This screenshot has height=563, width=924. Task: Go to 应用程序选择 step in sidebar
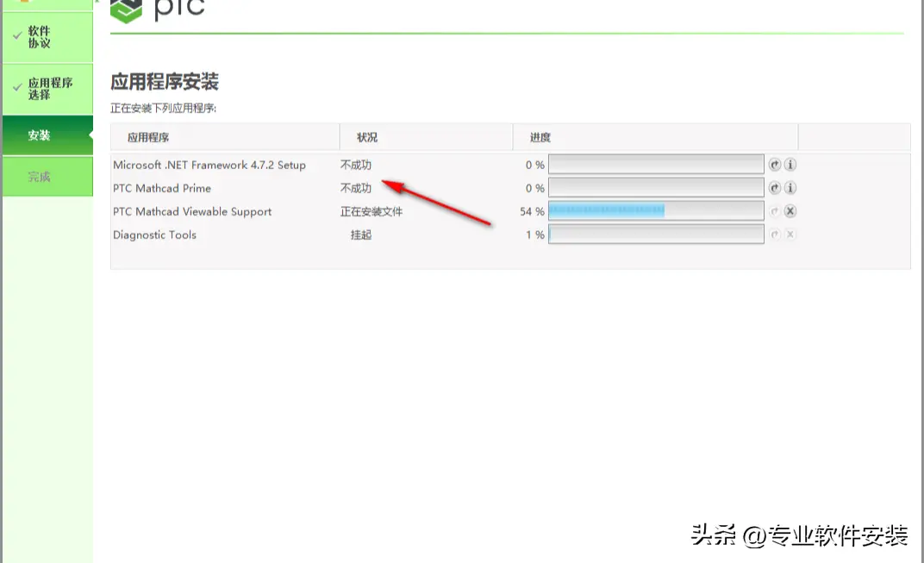coord(47,89)
